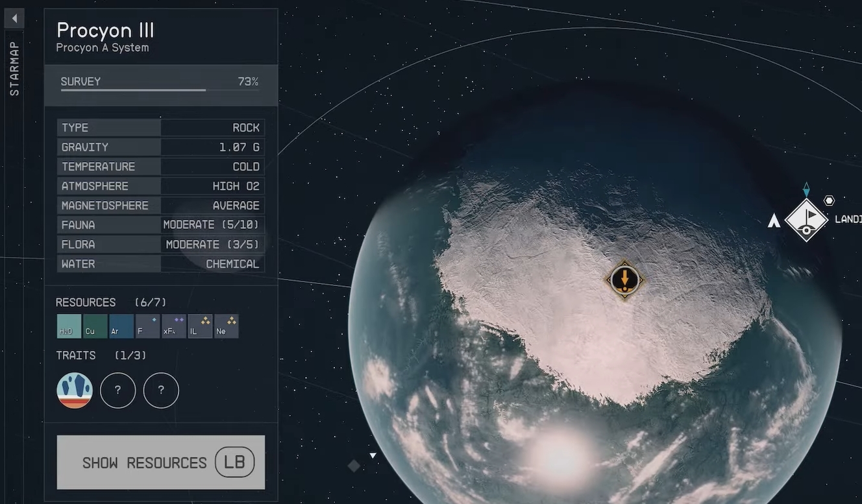Open the STARMAP side tab

(14, 69)
